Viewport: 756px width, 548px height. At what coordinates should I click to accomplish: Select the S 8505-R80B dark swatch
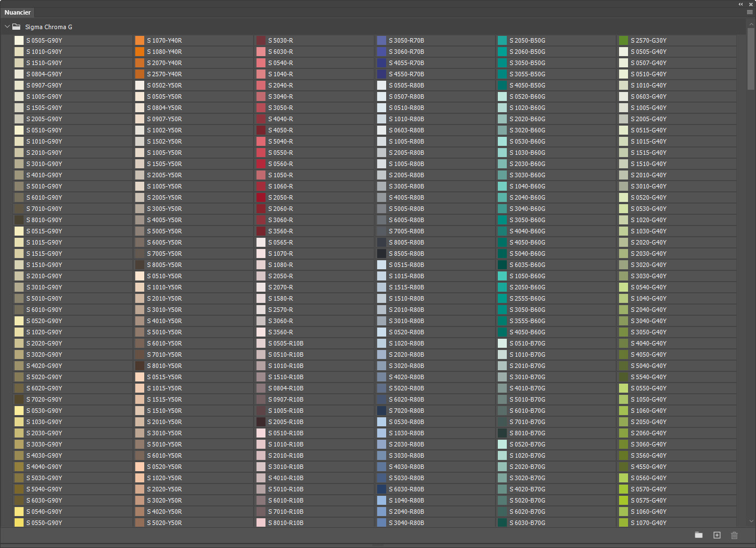[x=382, y=254]
